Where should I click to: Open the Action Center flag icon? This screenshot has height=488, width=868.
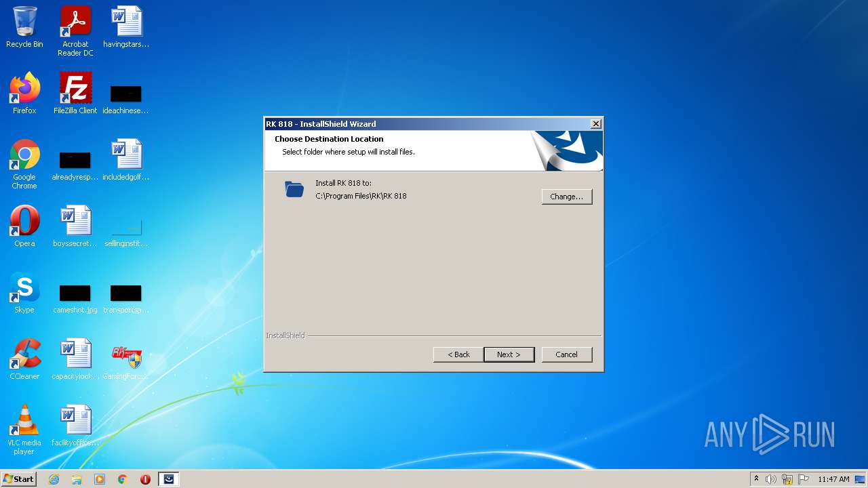(804, 479)
